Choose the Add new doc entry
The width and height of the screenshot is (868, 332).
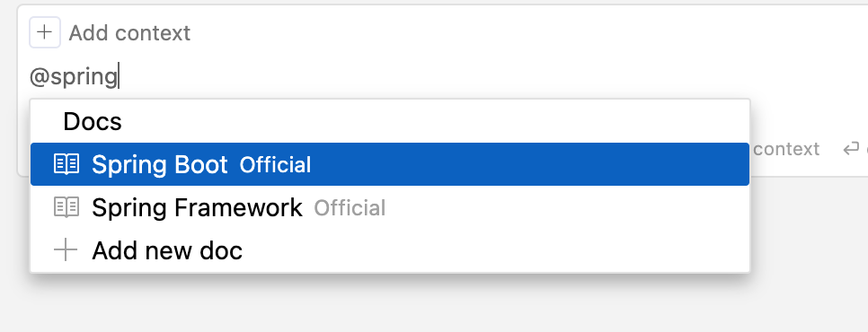point(390,250)
